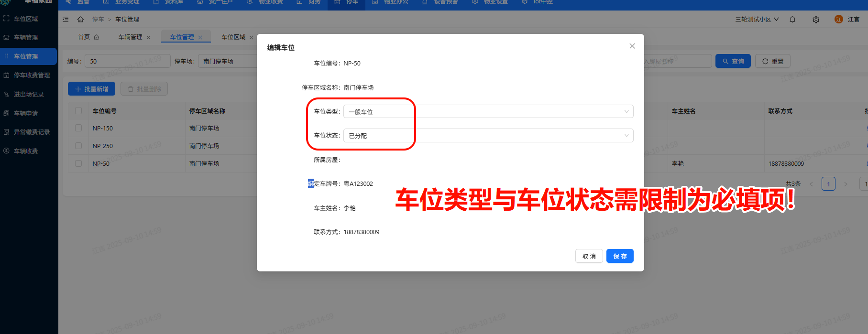Click the 进出场记录 sidebar icon

pyautogui.click(x=6, y=94)
